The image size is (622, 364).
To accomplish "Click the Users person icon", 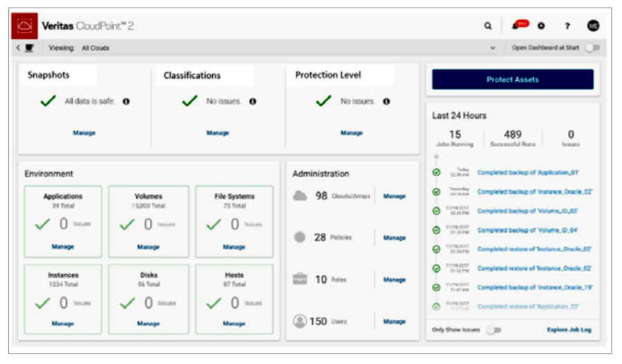I will pos(300,320).
